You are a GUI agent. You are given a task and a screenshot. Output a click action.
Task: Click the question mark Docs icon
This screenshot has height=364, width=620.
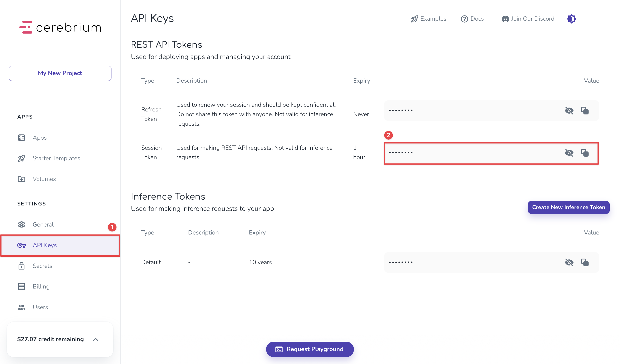[x=464, y=19]
